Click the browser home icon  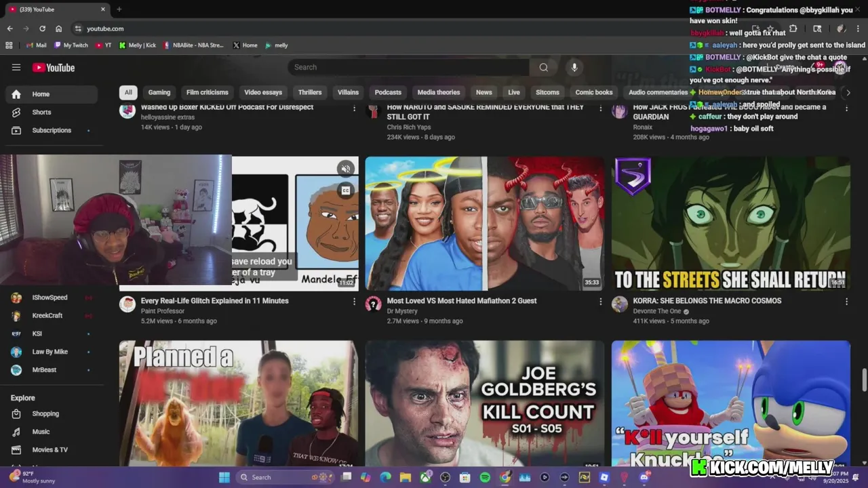point(59,28)
